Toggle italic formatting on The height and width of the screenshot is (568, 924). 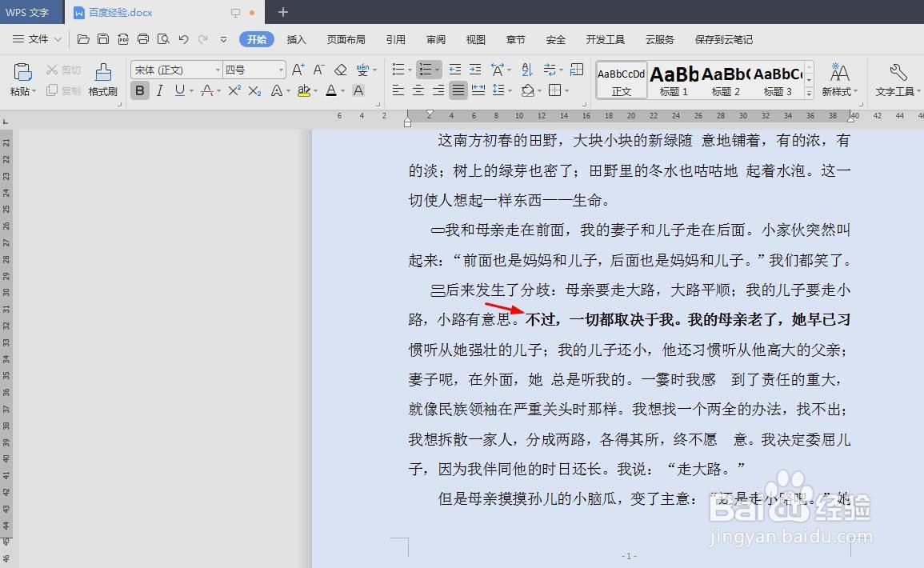coord(160,90)
